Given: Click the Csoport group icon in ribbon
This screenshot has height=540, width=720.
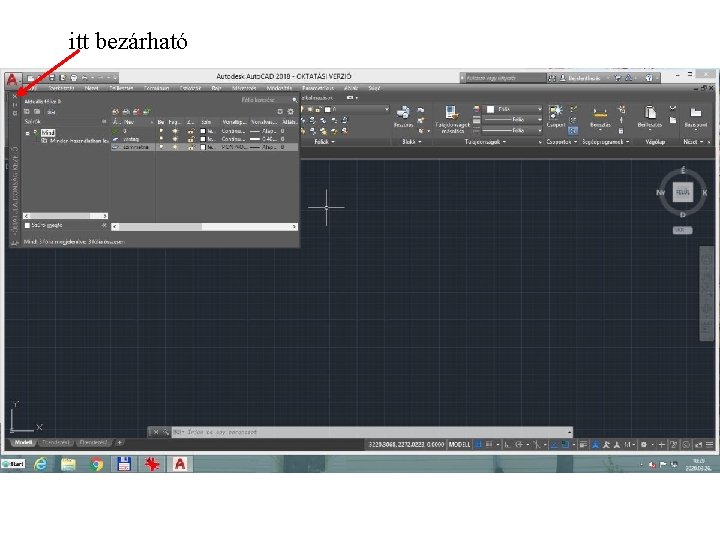Looking at the screenshot, I should coord(556,112).
